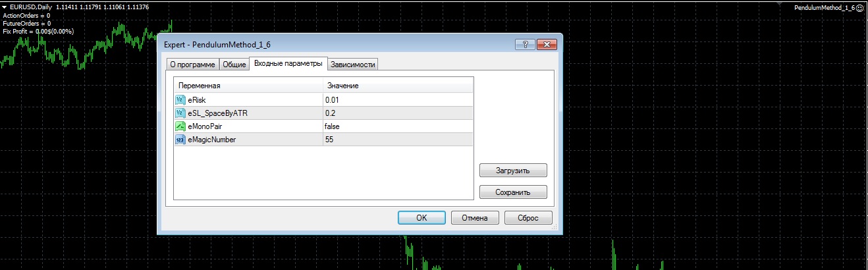Save the inputs with Сохранить button
Screen dimensions: 868x270
pyautogui.click(x=513, y=193)
